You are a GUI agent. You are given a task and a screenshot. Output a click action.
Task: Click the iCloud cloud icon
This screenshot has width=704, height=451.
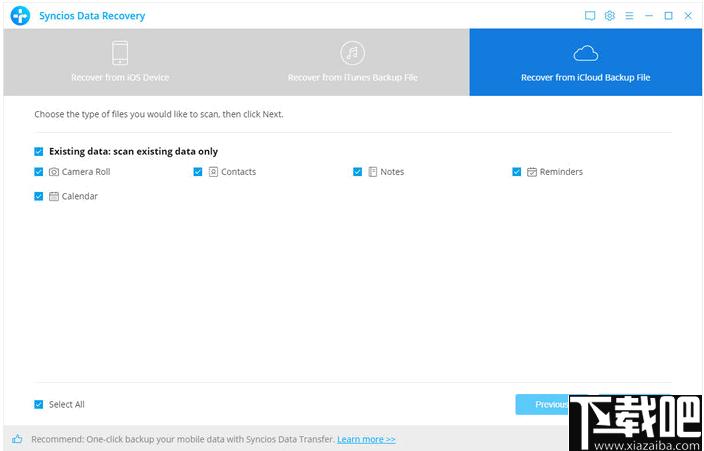click(x=585, y=53)
